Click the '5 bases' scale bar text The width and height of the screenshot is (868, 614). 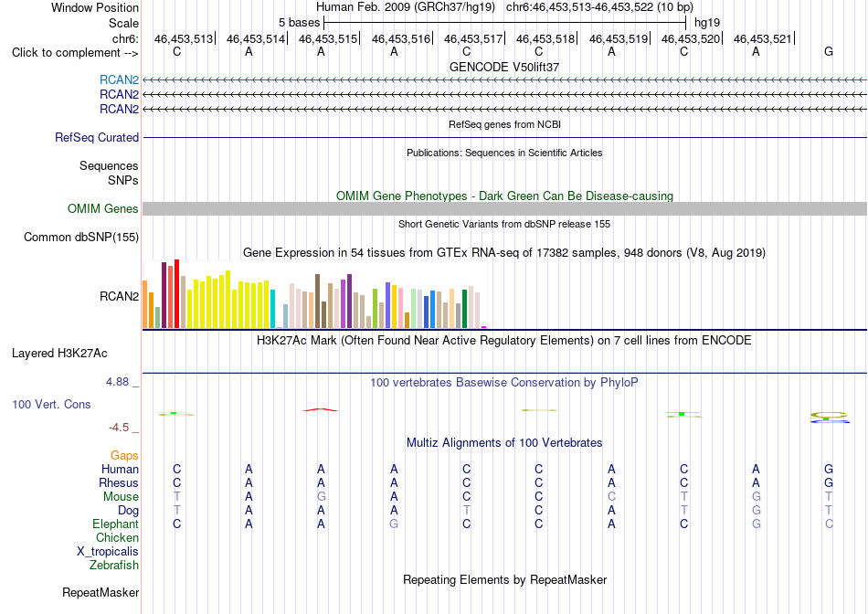tap(299, 23)
